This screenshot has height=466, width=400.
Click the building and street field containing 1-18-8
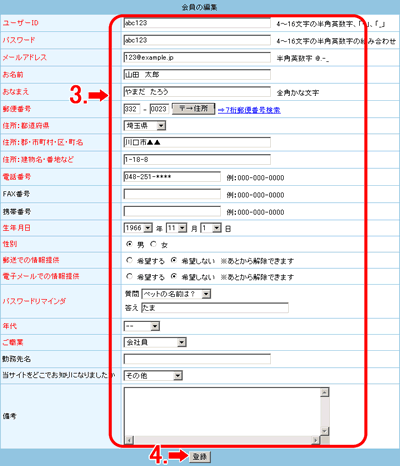197,160
